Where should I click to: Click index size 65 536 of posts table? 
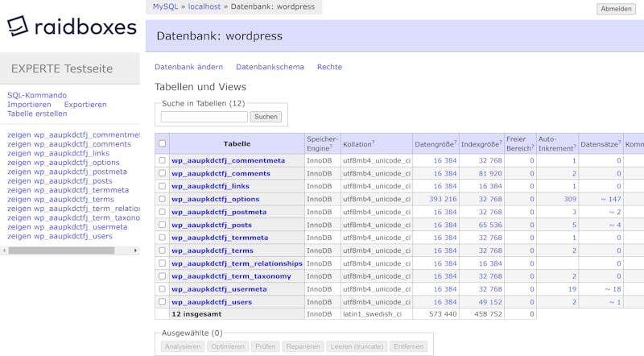click(x=490, y=225)
